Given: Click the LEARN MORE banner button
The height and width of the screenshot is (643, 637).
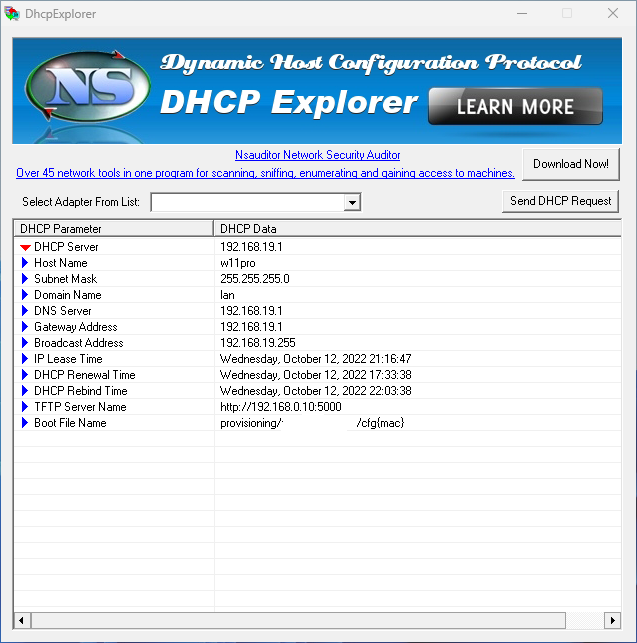Looking at the screenshot, I should [x=515, y=106].
